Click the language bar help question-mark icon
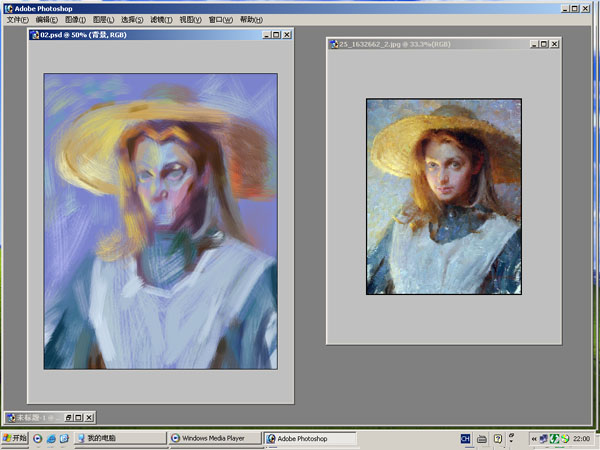 [x=497, y=439]
